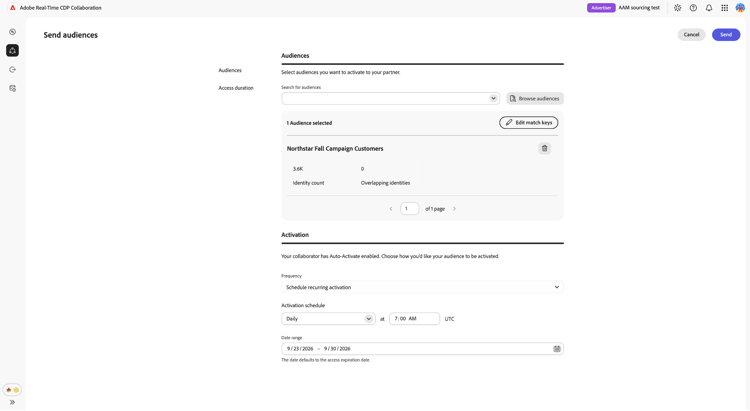Open fourth sidebar data icon
Screen dimensions: 750x411
click(x=12, y=89)
